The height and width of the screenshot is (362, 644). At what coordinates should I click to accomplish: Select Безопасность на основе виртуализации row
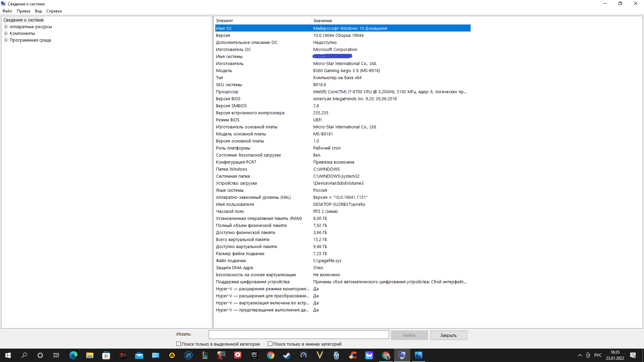point(342,275)
